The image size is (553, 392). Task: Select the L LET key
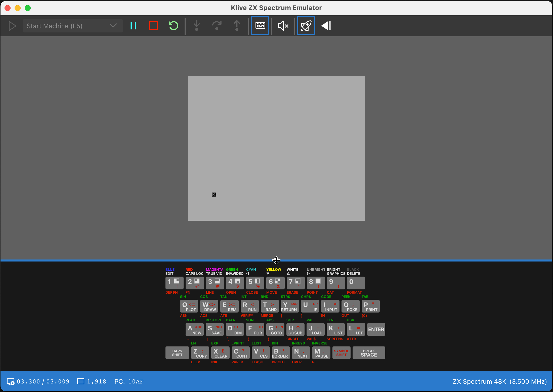pyautogui.click(x=356, y=330)
